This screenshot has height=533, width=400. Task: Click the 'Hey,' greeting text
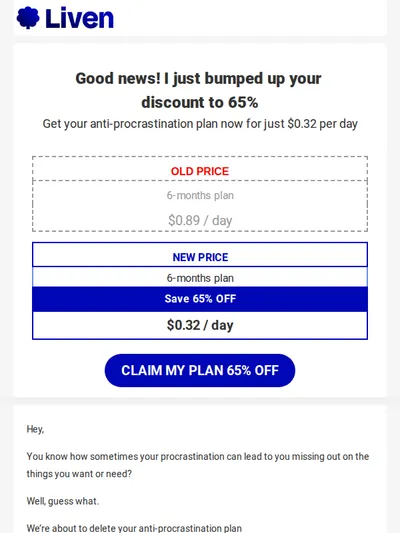point(35,429)
